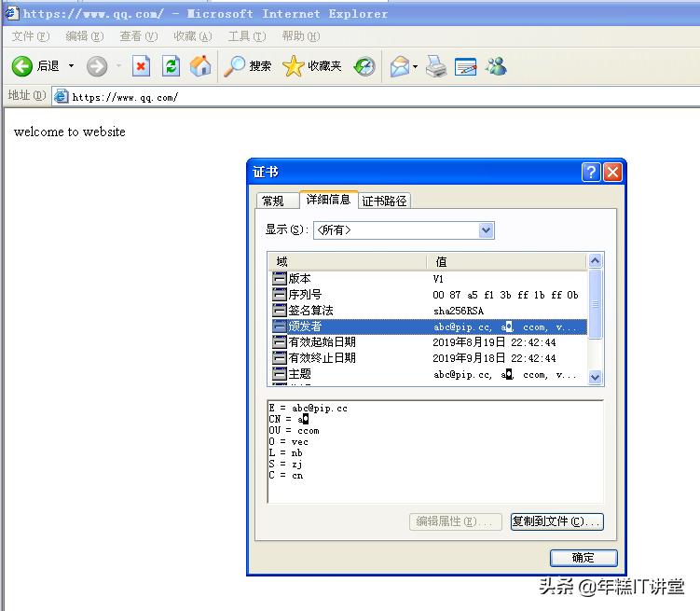Expand the 显示 <所有> combo box
The image size is (700, 611).
[487, 230]
